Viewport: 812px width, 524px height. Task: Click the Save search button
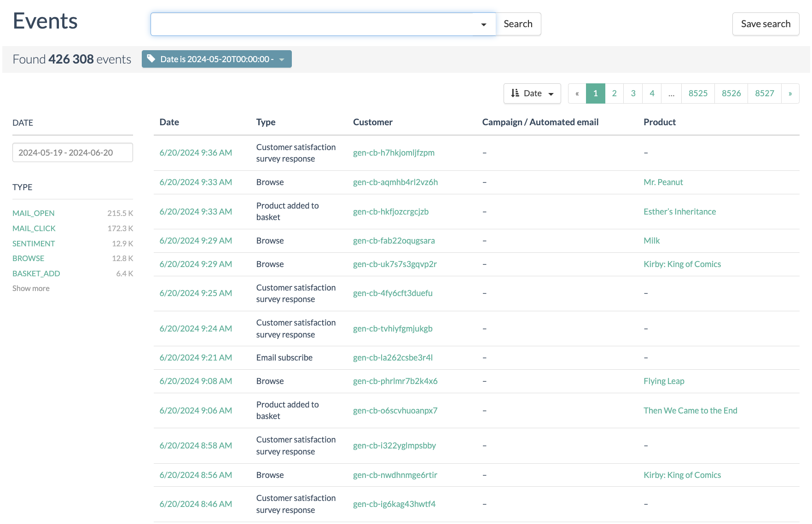[x=766, y=24]
